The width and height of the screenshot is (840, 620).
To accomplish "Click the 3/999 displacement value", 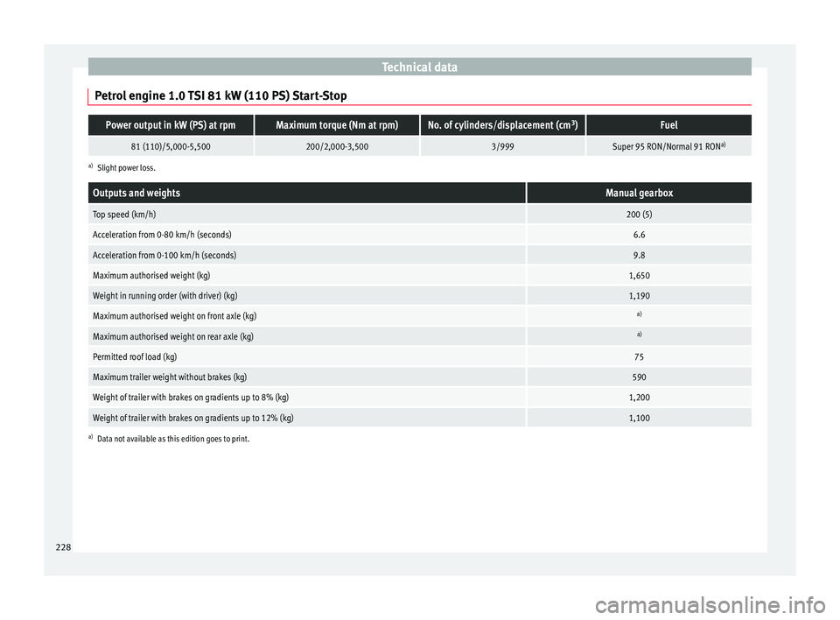I will click(x=502, y=146).
